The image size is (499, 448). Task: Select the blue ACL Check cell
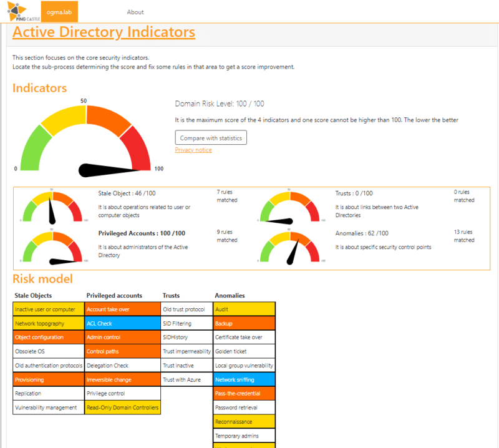(x=123, y=323)
